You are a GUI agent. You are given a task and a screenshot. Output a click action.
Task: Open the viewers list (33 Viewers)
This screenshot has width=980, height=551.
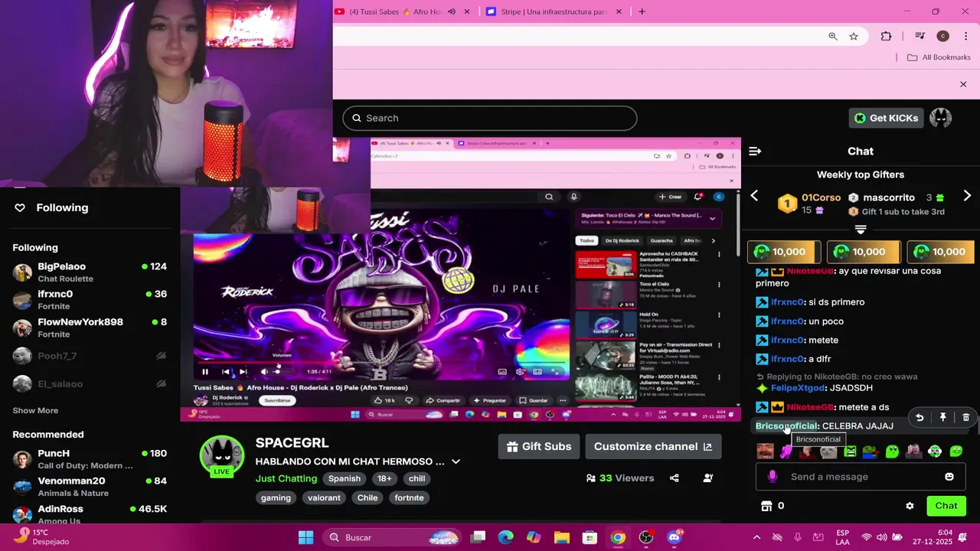coord(620,478)
